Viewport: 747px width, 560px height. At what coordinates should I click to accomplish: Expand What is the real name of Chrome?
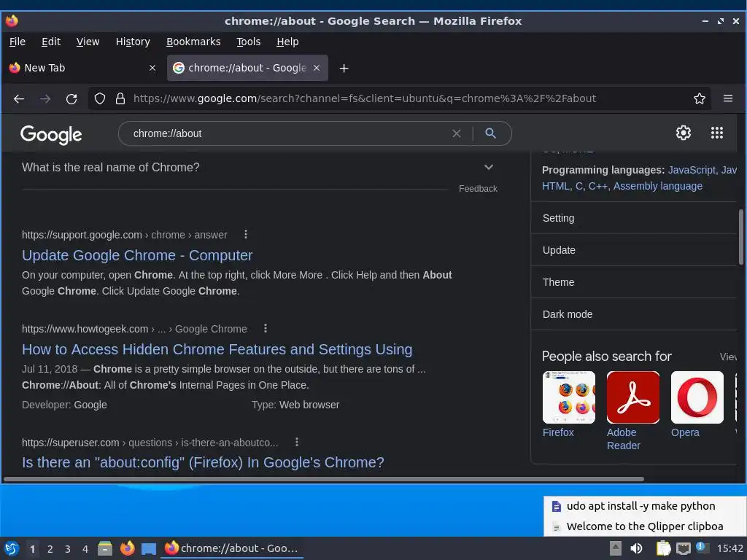tap(258, 167)
